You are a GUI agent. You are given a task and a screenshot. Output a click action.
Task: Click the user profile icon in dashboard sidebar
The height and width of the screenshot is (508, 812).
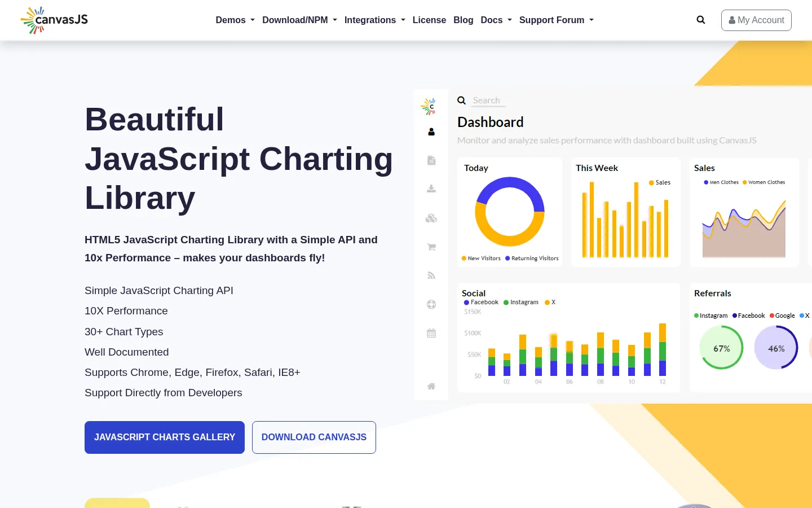[431, 132]
